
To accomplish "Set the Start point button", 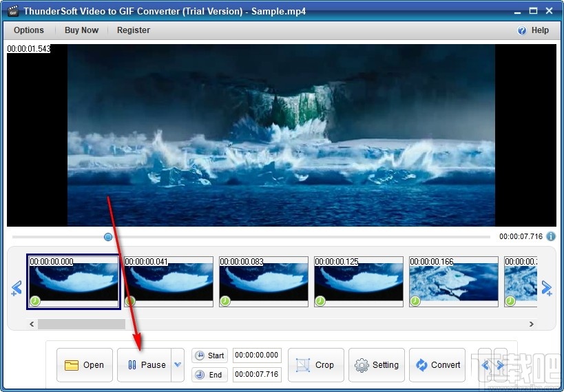I will [x=210, y=355].
